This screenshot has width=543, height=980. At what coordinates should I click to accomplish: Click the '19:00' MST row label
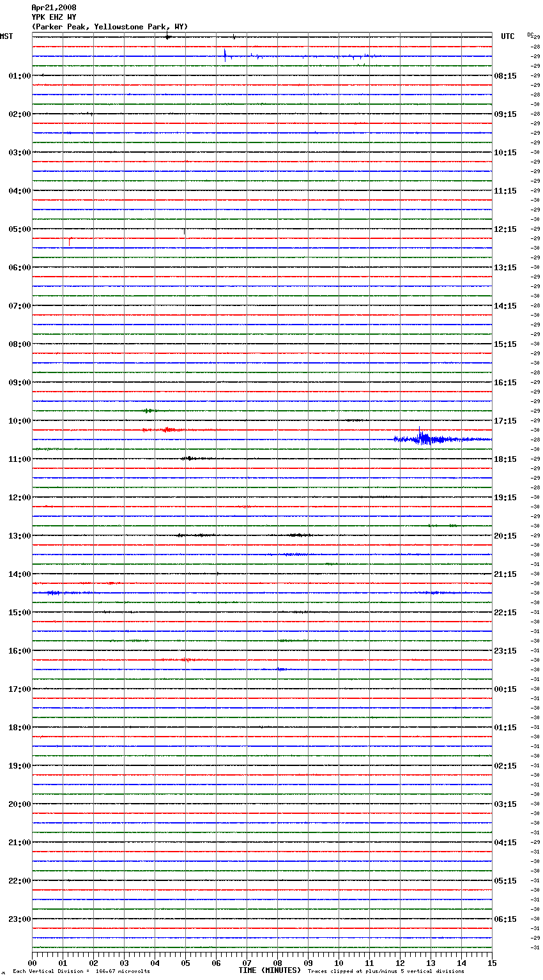pos(20,766)
